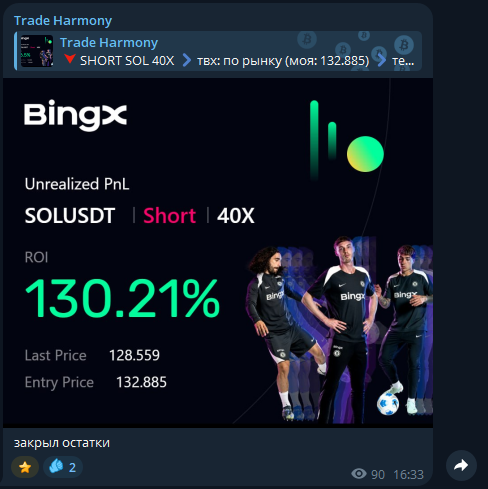Open the BingX PnL image full view
Viewport: 488px width, 489px height.
[x=218, y=253]
